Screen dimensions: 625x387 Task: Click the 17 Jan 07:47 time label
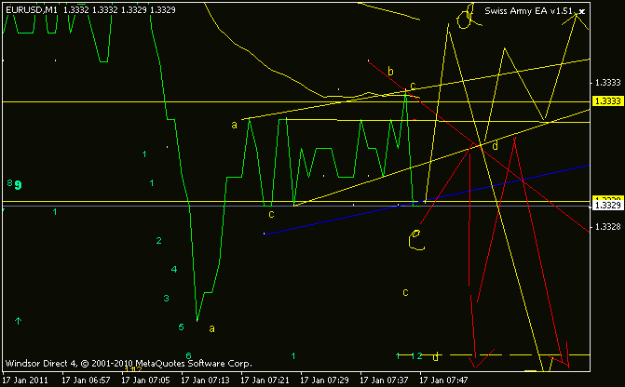click(x=444, y=380)
